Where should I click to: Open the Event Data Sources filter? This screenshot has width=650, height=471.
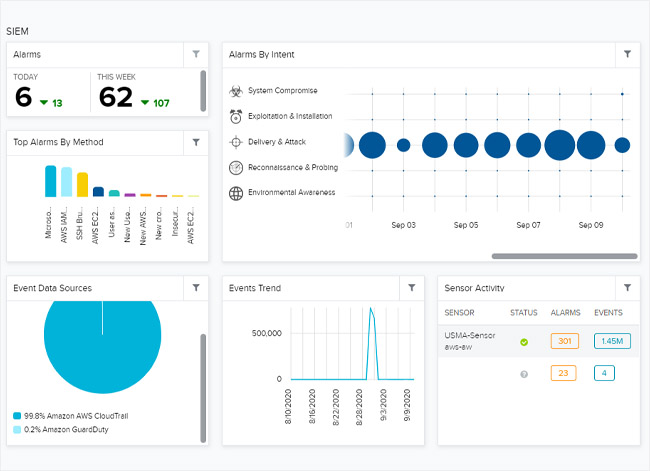196,288
